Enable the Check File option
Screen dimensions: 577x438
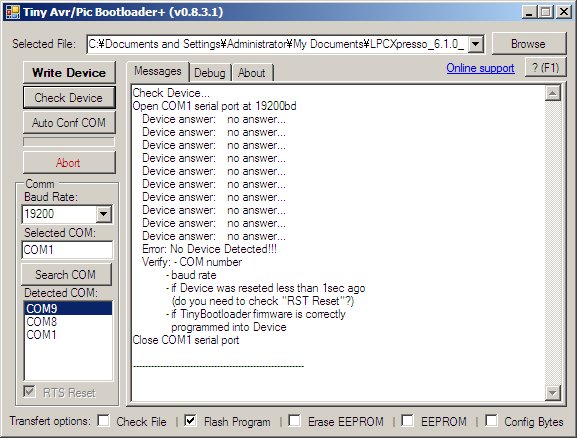coord(104,421)
